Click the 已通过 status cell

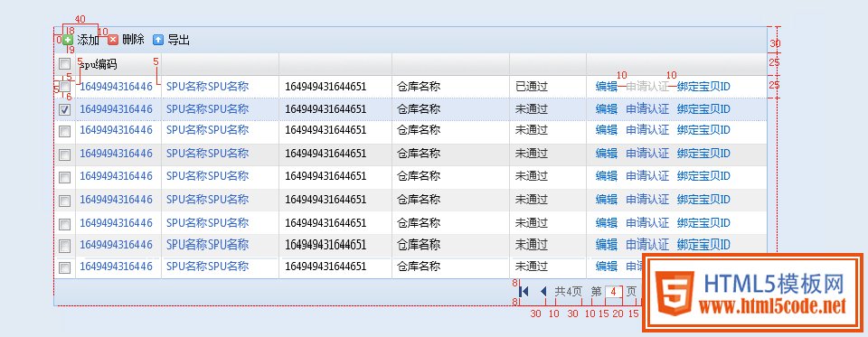point(532,87)
